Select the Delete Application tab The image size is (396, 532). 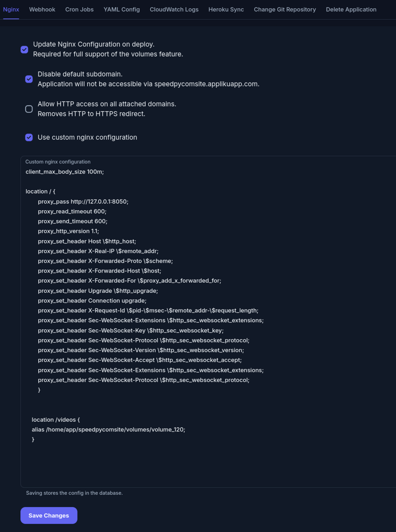(x=351, y=9)
